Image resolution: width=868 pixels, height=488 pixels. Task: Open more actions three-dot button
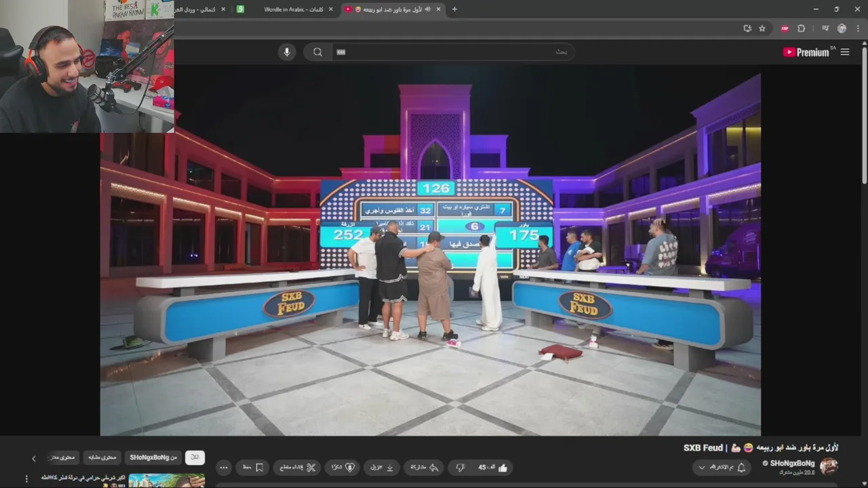(224, 468)
